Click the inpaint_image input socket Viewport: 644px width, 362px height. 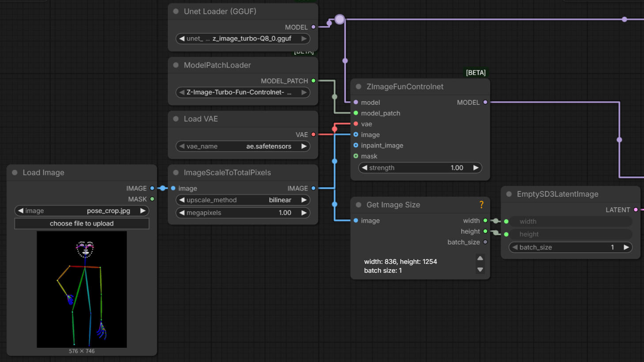tap(356, 145)
